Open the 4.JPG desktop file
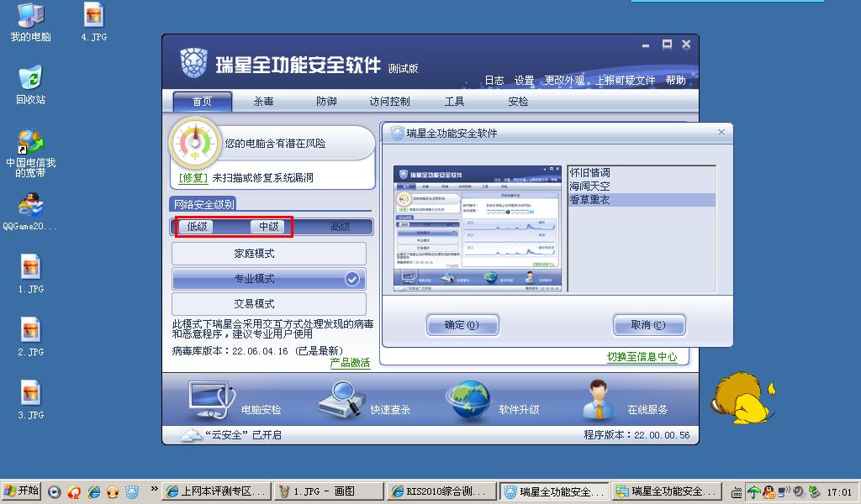861x504 pixels. [94, 22]
